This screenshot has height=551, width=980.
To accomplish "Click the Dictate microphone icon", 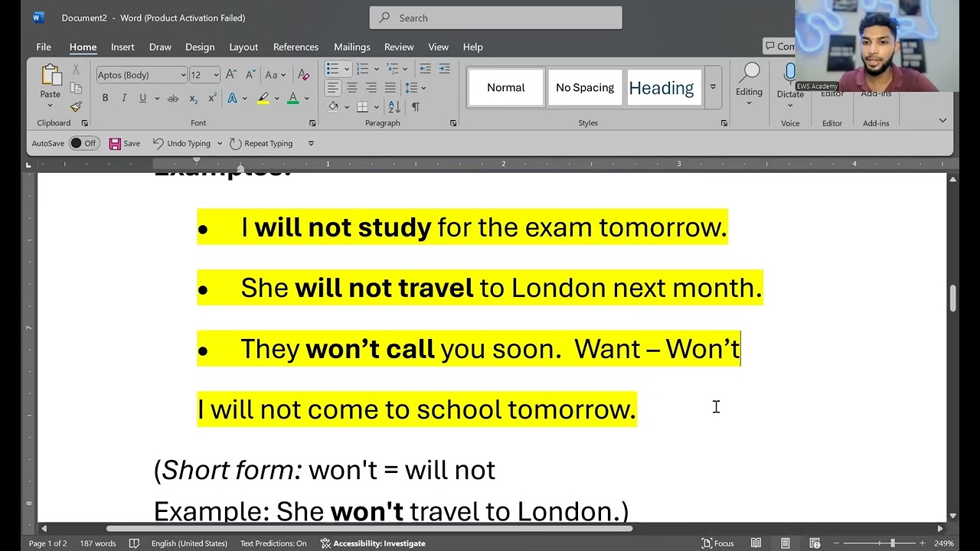I will [x=790, y=74].
